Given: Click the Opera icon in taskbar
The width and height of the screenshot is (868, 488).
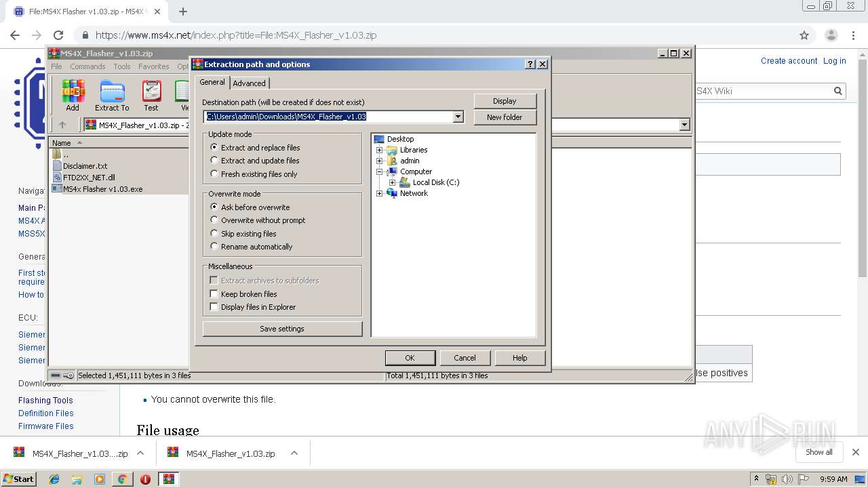Looking at the screenshot, I should pyautogui.click(x=145, y=479).
